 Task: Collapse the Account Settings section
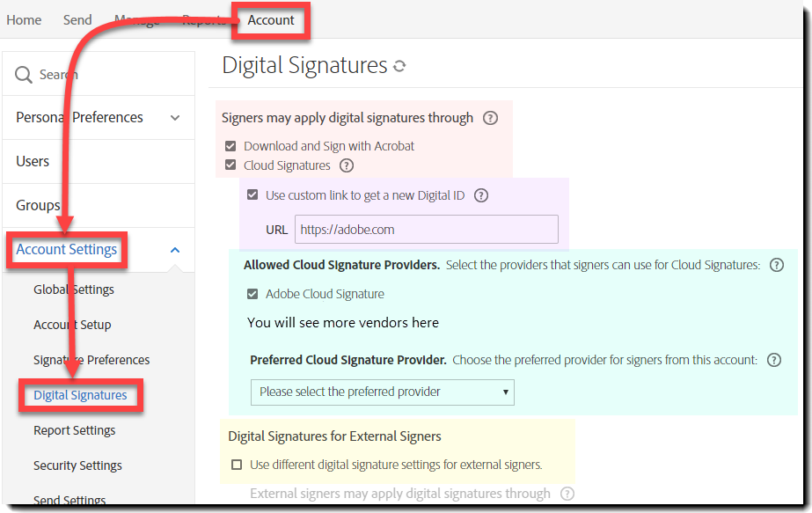click(174, 250)
